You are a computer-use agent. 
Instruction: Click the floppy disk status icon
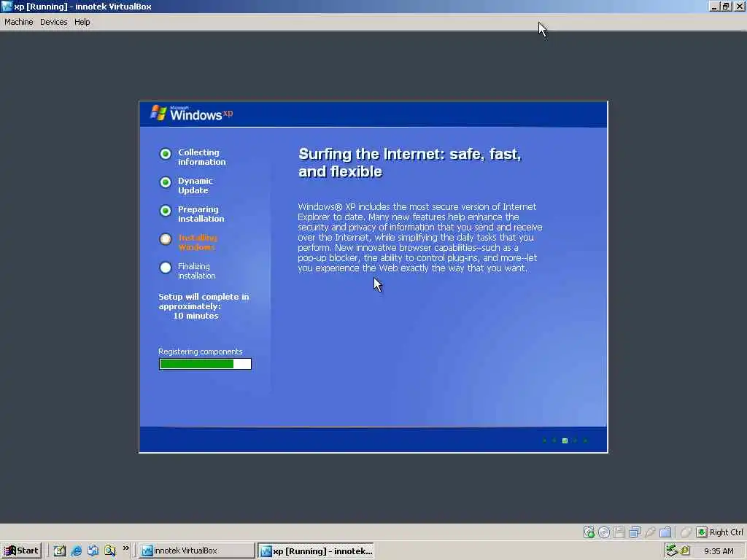tap(619, 532)
